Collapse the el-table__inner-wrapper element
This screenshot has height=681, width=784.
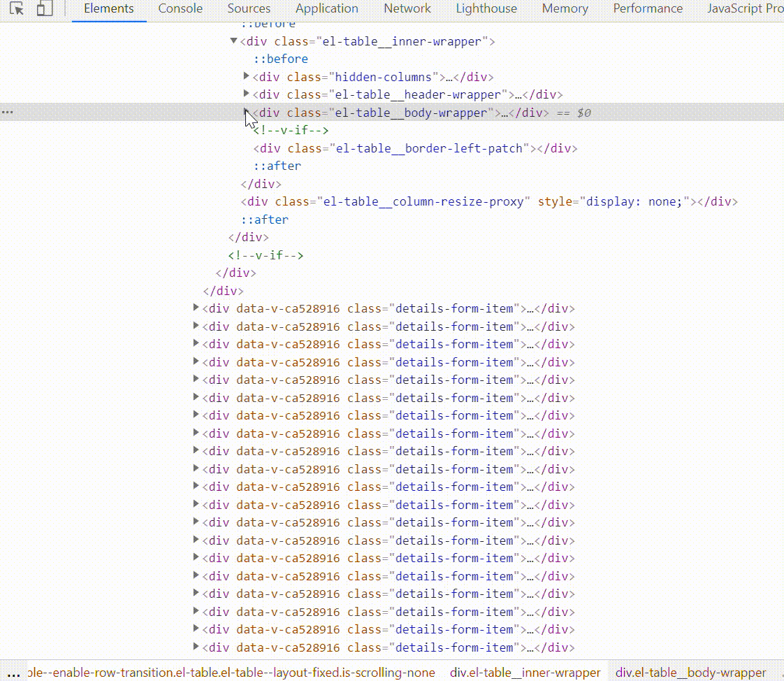[x=233, y=41]
